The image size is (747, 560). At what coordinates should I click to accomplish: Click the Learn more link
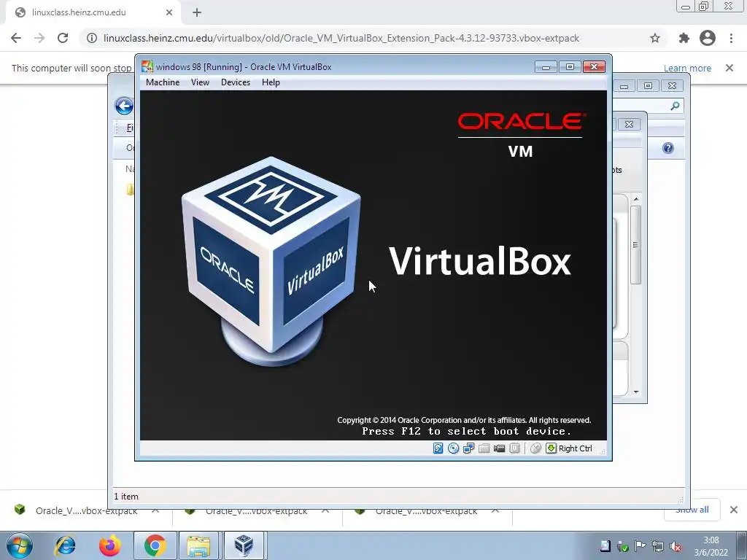coord(687,68)
